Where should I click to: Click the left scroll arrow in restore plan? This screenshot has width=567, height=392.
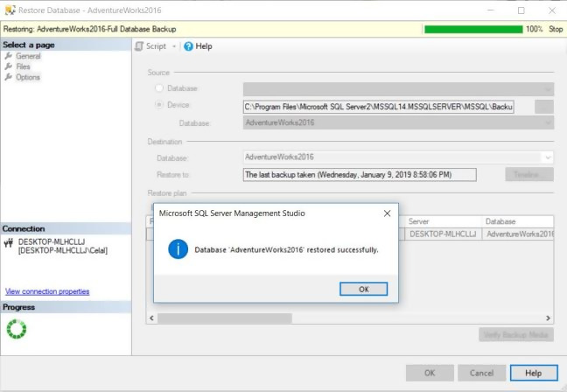(152, 318)
